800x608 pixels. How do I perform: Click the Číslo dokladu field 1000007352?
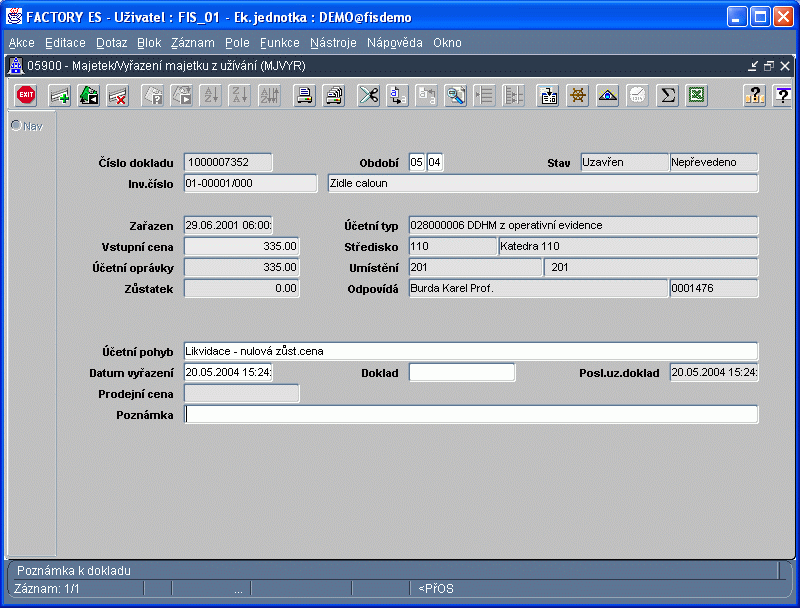click(228, 162)
